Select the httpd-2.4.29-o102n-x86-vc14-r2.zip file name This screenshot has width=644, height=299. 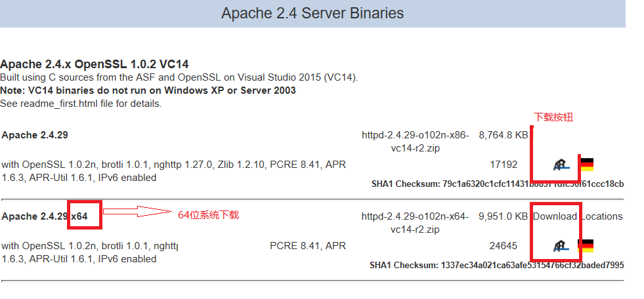[x=416, y=142]
